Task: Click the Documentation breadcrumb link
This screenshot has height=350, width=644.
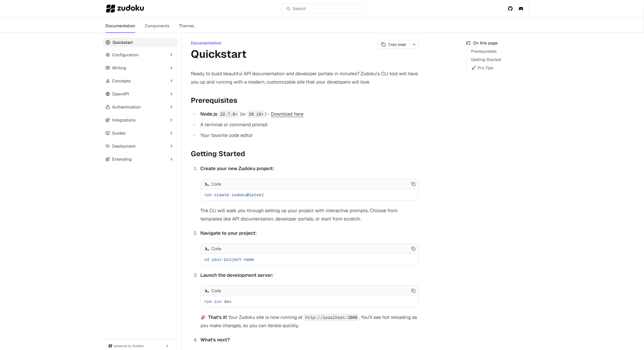Action: 206,43
